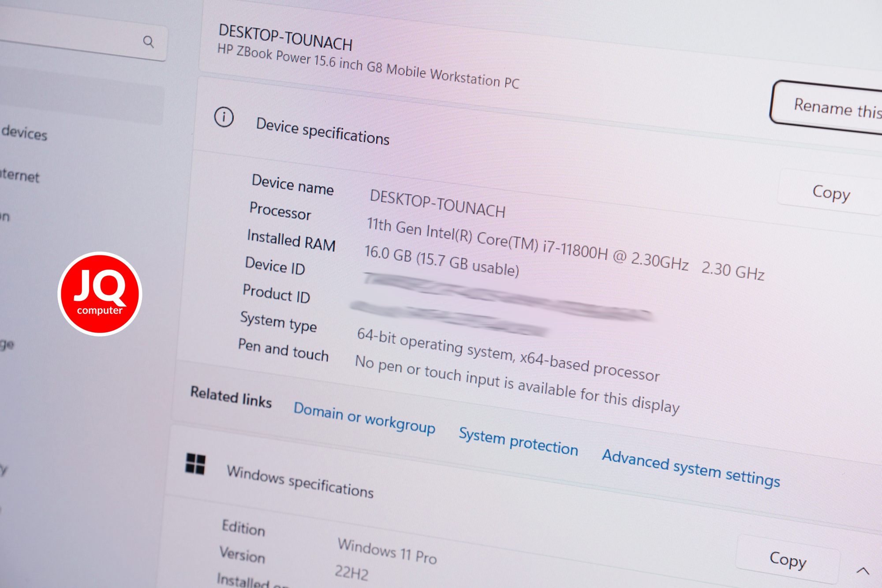Click the 16.0 GB RAM value

point(441,260)
